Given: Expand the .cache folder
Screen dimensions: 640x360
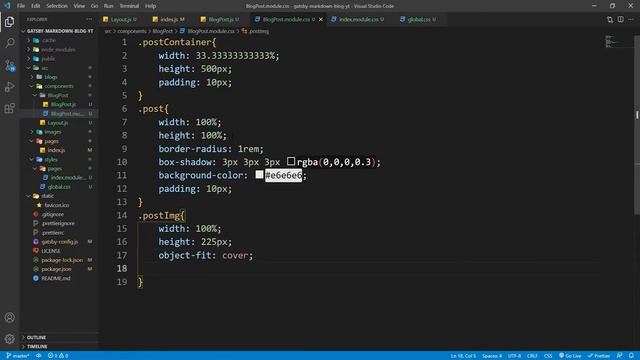Looking at the screenshot, I should (48, 40).
